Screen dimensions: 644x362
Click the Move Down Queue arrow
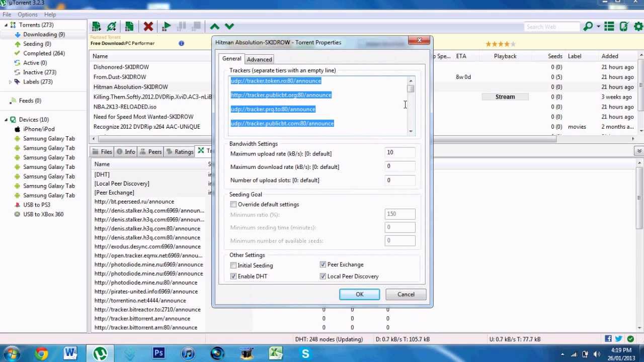[x=229, y=27]
